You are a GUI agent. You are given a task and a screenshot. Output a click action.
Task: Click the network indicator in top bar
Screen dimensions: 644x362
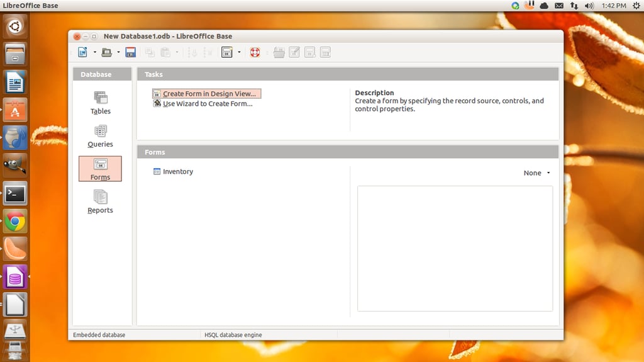tap(574, 6)
